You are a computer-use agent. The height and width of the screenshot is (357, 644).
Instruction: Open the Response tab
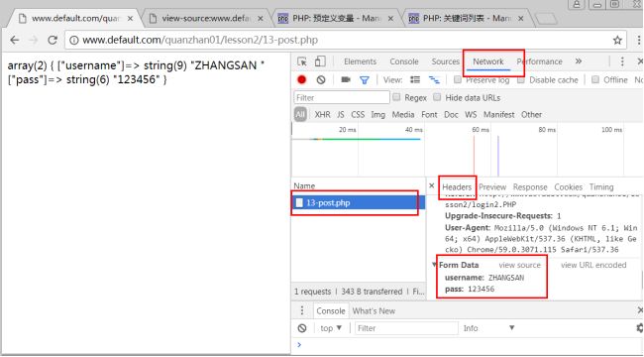[x=530, y=187]
